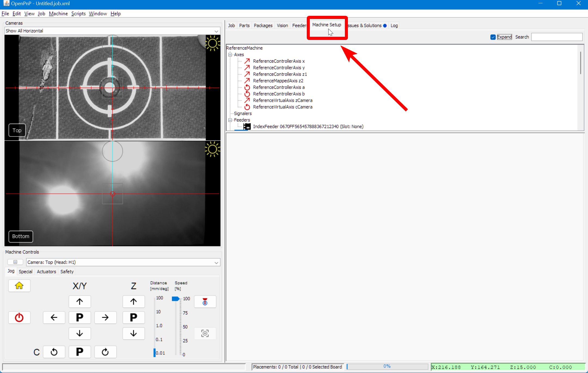Click the top camera light sun icon
This screenshot has width=588, height=373.
pyautogui.click(x=212, y=43)
